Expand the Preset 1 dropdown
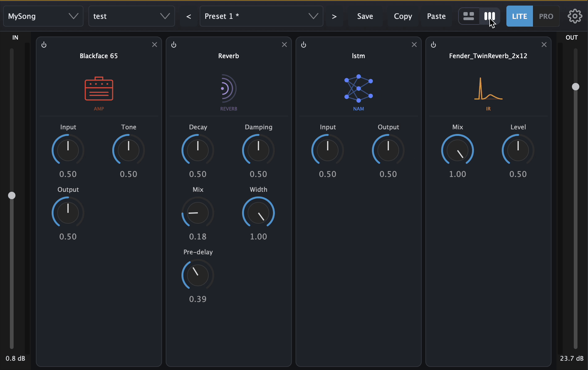Screen dimensions: 588x370 coord(262,16)
